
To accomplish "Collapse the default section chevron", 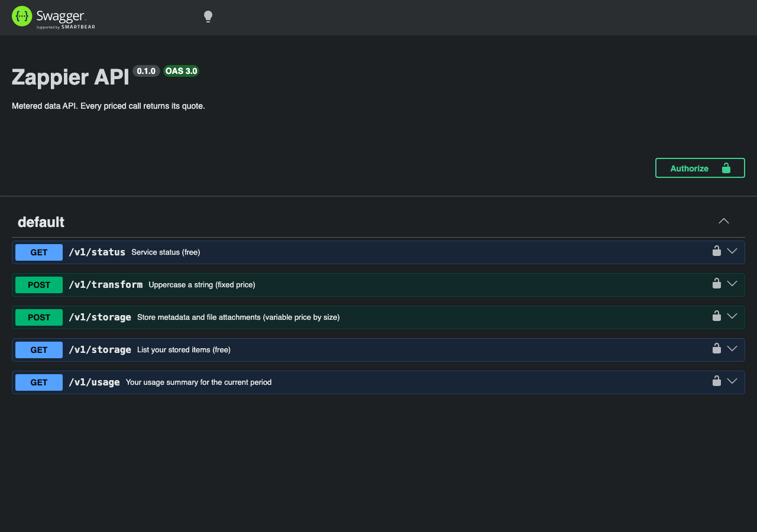I will click(724, 221).
